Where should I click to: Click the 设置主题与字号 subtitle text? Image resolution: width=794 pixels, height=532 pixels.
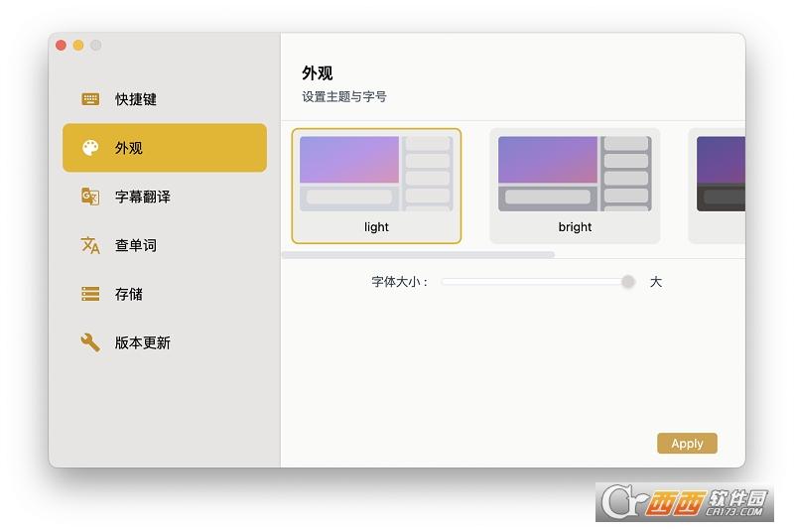coord(344,96)
